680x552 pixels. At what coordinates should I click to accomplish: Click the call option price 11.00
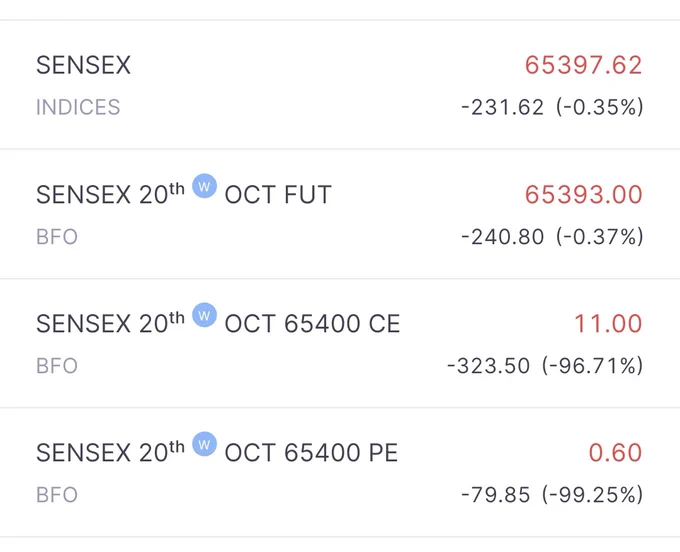[608, 323]
